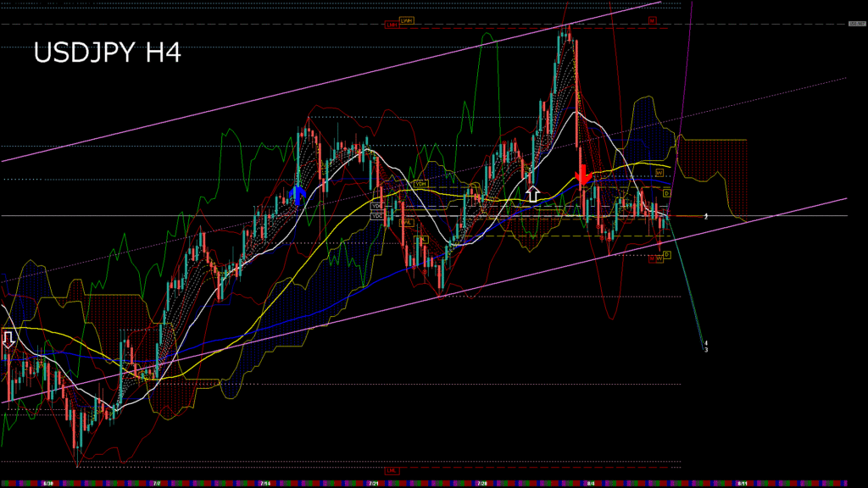Select the YDH level label
The image size is (868, 488).
point(420,184)
